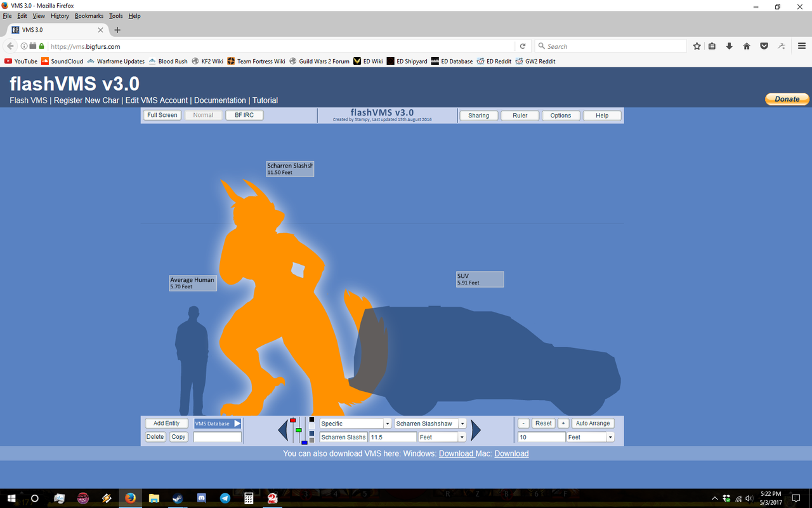
Task: Click the 11.5 height input field
Action: [x=392, y=437]
